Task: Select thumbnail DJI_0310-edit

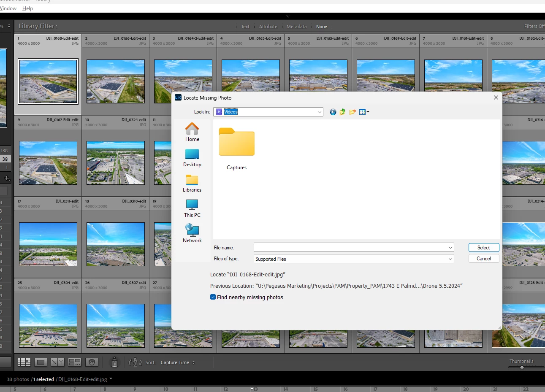Action: pos(116,244)
